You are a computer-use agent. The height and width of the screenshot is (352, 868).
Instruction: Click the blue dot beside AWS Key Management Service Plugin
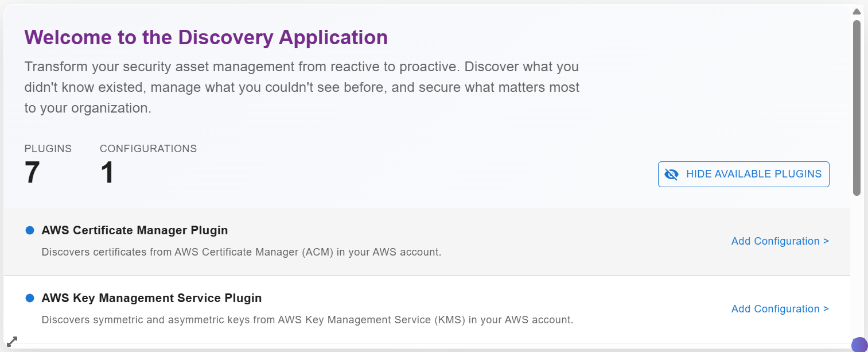tap(30, 298)
